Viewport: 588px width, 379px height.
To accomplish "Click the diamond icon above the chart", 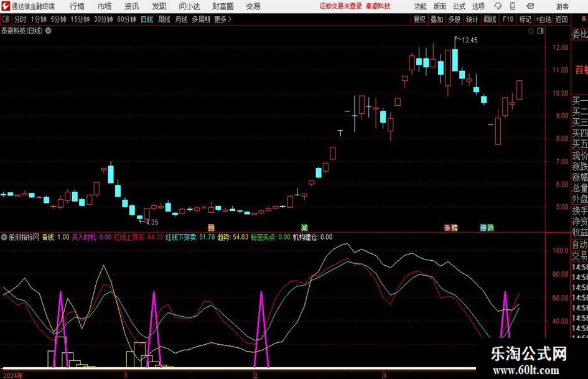I will pos(531,31).
